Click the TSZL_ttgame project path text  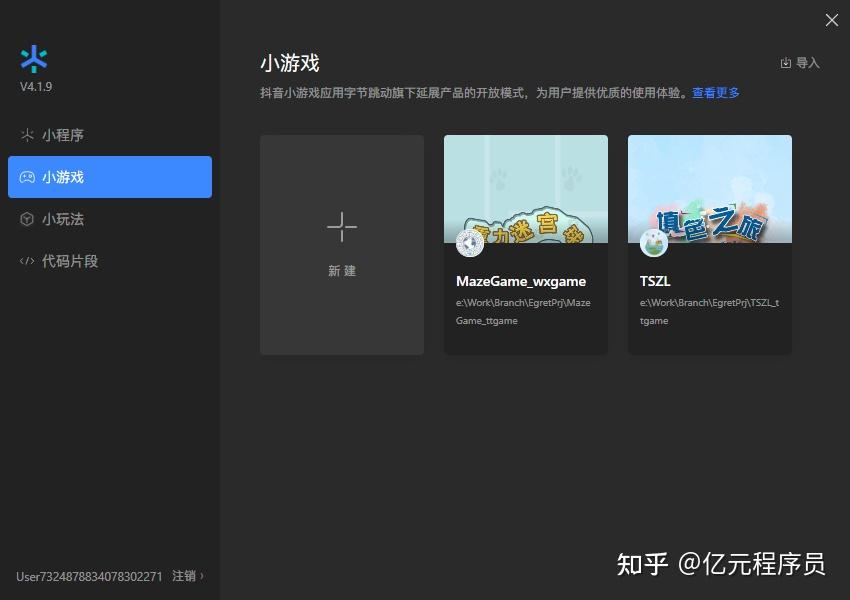709,312
